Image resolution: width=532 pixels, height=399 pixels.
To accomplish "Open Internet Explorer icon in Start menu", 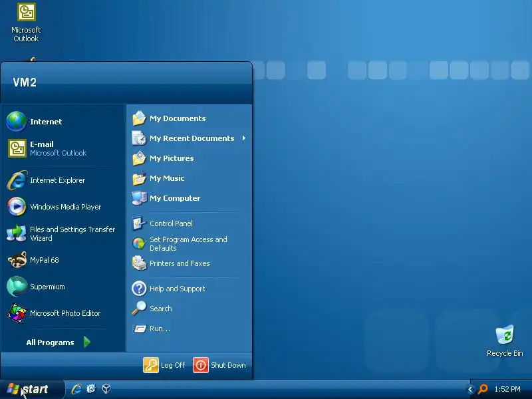I will tap(17, 180).
